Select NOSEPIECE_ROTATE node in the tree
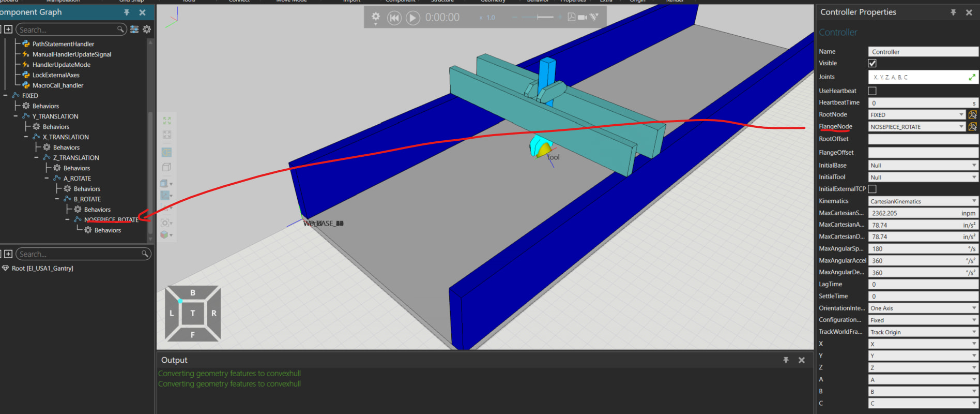Image resolution: width=980 pixels, height=414 pixels. pos(111,220)
